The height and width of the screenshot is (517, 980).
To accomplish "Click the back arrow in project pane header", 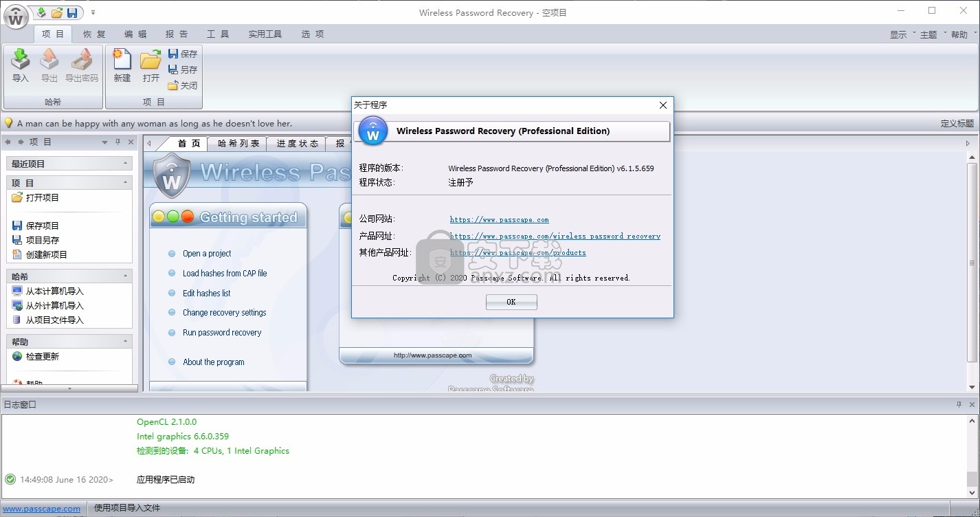I will (x=8, y=142).
